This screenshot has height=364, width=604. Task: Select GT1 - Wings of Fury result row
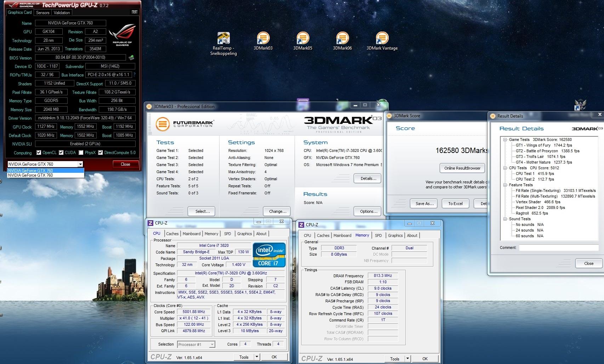click(544, 145)
